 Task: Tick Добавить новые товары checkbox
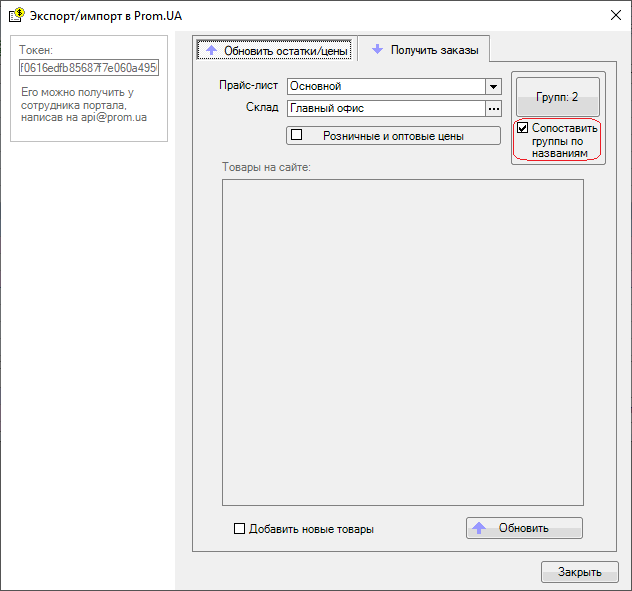click(239, 529)
